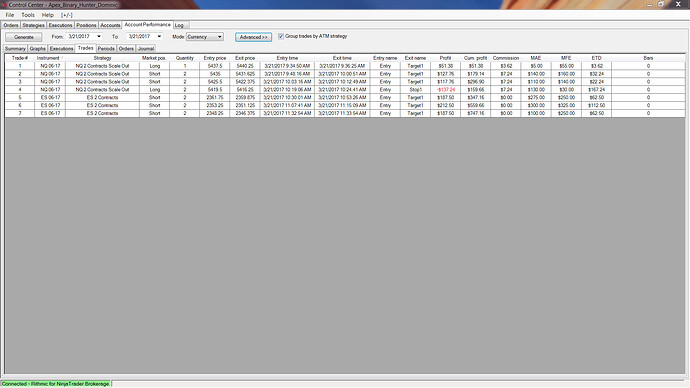This screenshot has height=388, width=690.
Task: Switch to the Positions tab
Action: coord(86,26)
